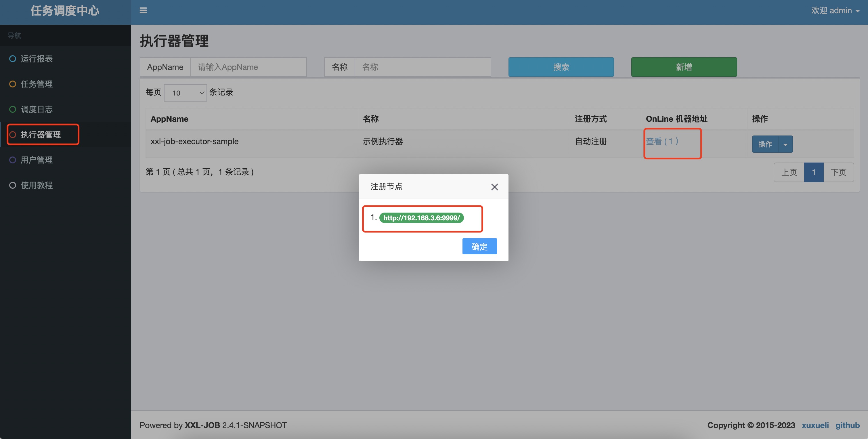Close the 注册节点 dialog with the X
The image size is (868, 439).
click(494, 187)
